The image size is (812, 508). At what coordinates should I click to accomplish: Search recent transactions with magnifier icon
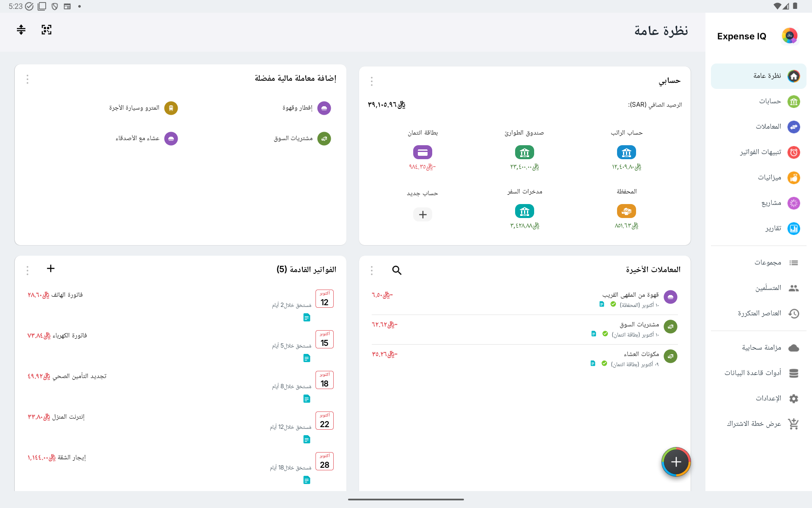point(397,271)
